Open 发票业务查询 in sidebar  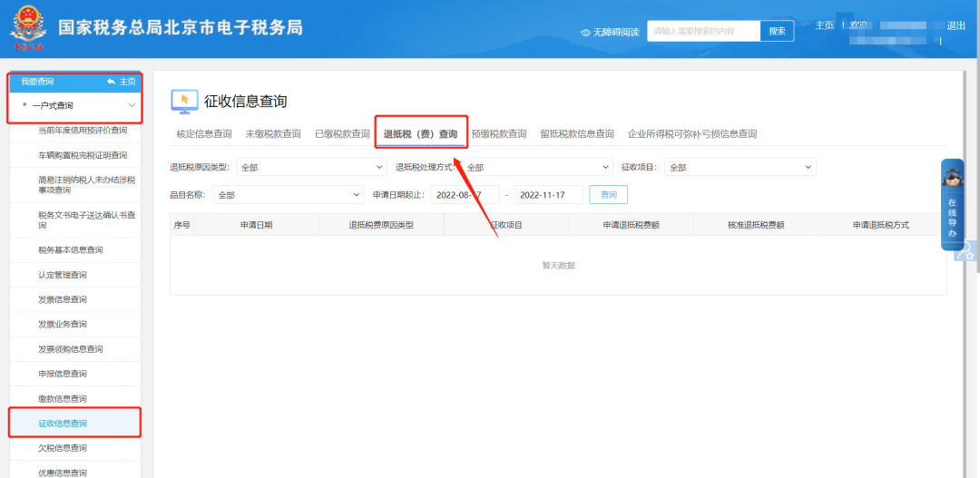[x=63, y=325]
